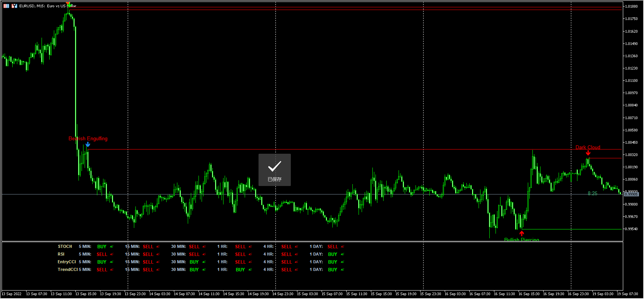Screen dimensions: 644x299
Task: Click the green arrow beside EntryCCI 30 MIN BUY
Action: [204, 262]
